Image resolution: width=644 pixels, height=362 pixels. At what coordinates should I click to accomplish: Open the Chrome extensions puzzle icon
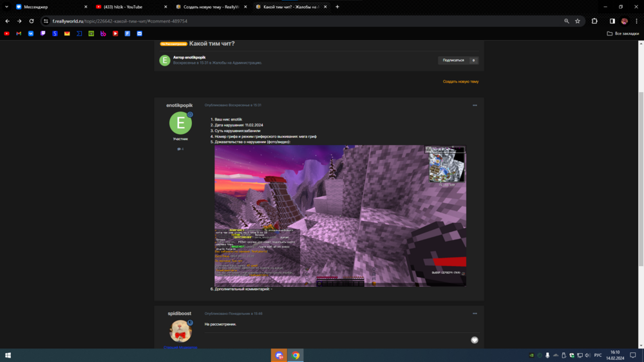[594, 21]
